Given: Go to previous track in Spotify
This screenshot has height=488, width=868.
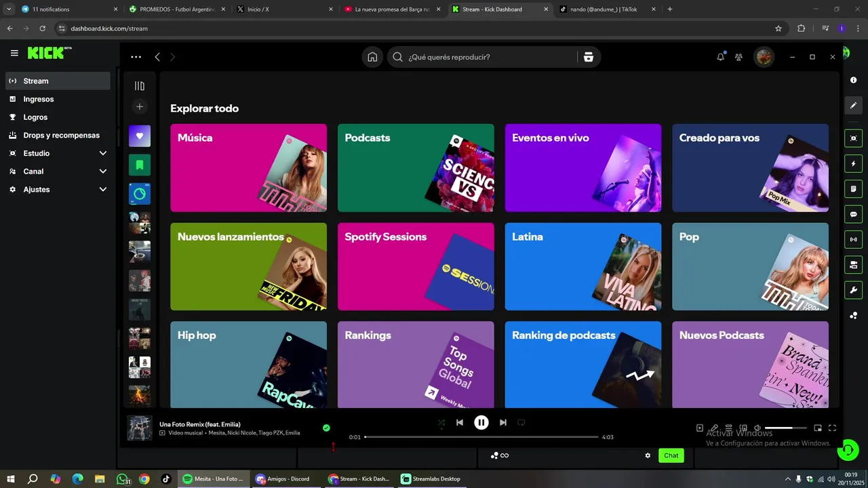Looking at the screenshot, I should 460,422.
